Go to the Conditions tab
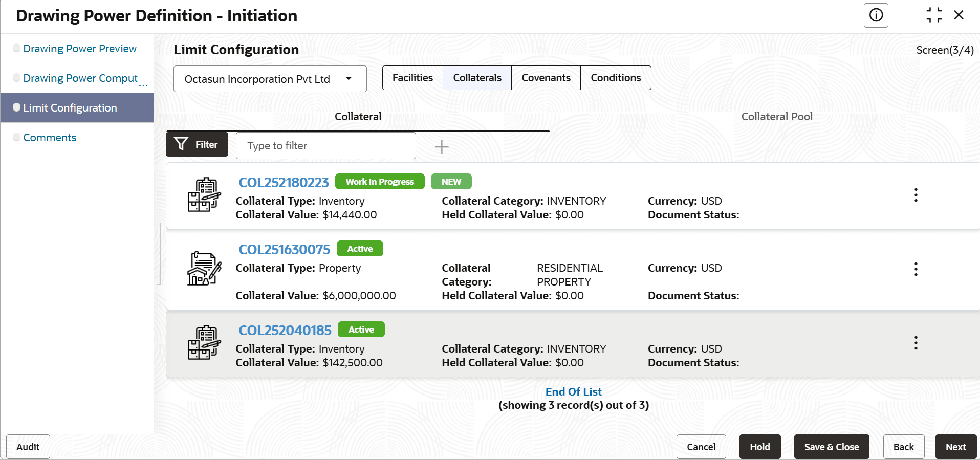 616,78
